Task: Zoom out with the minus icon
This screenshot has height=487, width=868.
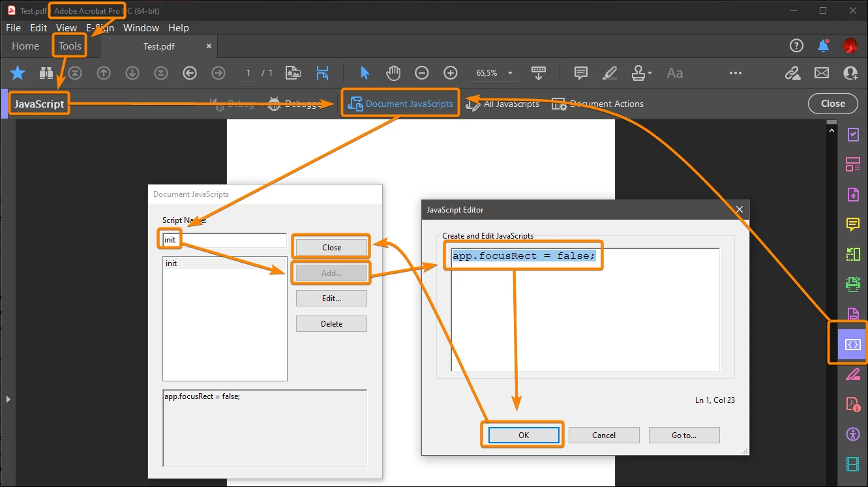Action: 422,73
